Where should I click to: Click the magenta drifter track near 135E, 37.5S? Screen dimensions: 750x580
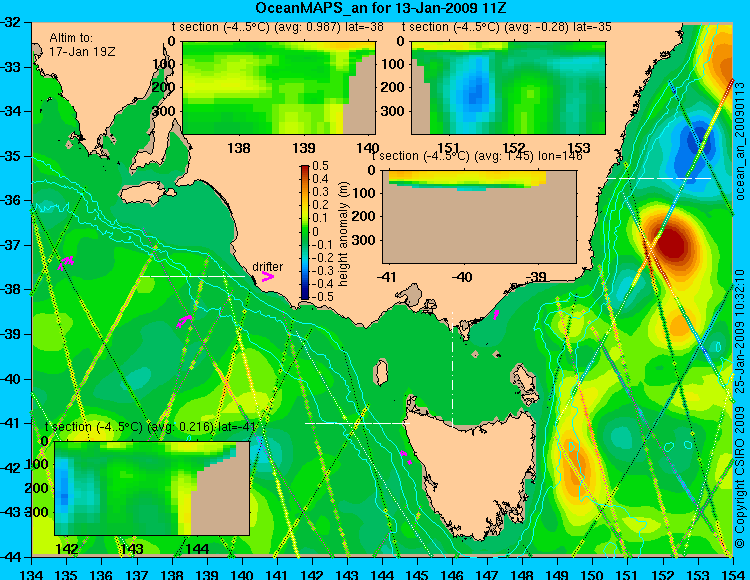(66, 262)
